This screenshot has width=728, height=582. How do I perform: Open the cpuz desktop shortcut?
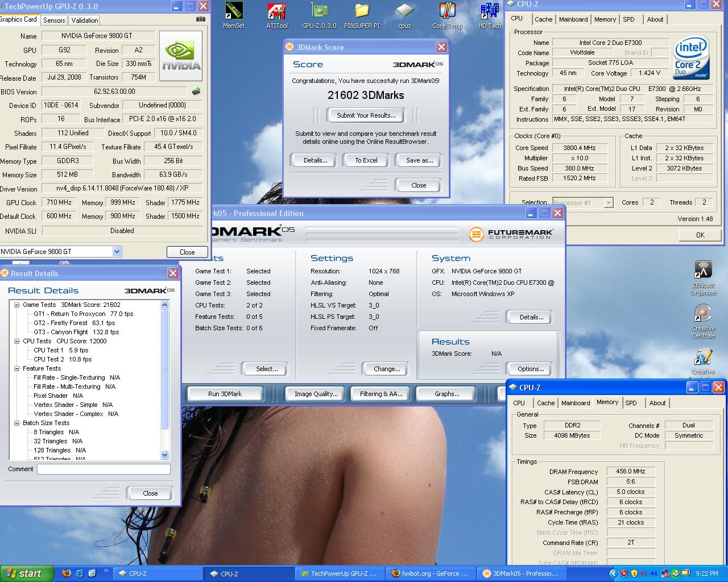[404, 15]
